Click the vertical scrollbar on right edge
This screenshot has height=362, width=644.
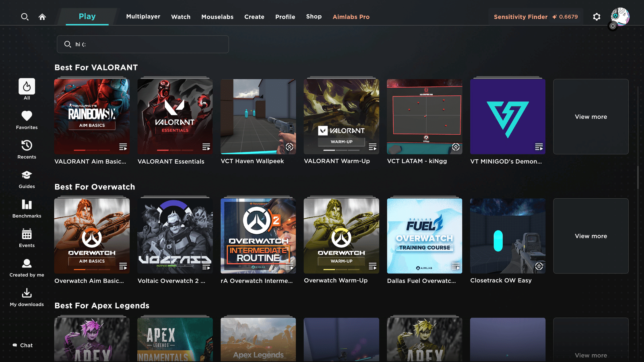coord(638,177)
